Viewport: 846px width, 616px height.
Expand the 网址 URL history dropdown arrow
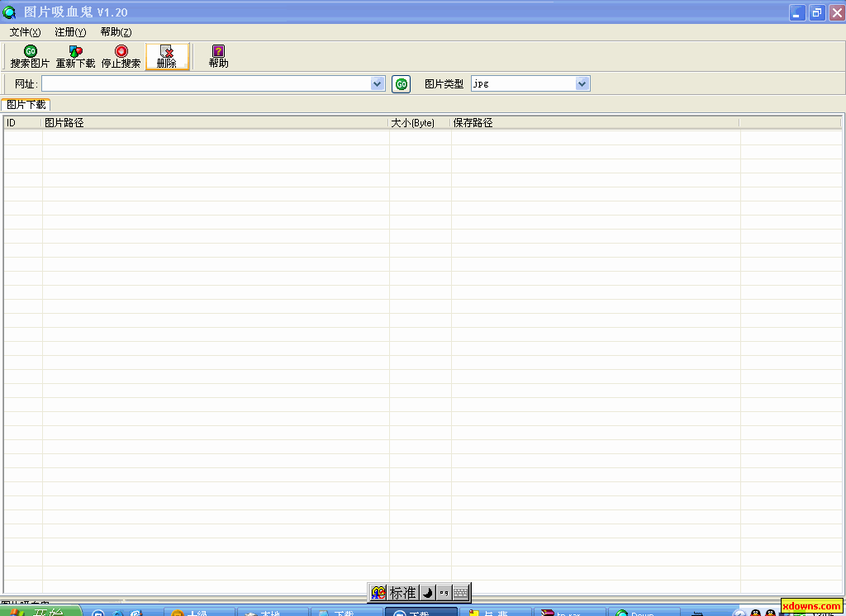pos(378,83)
